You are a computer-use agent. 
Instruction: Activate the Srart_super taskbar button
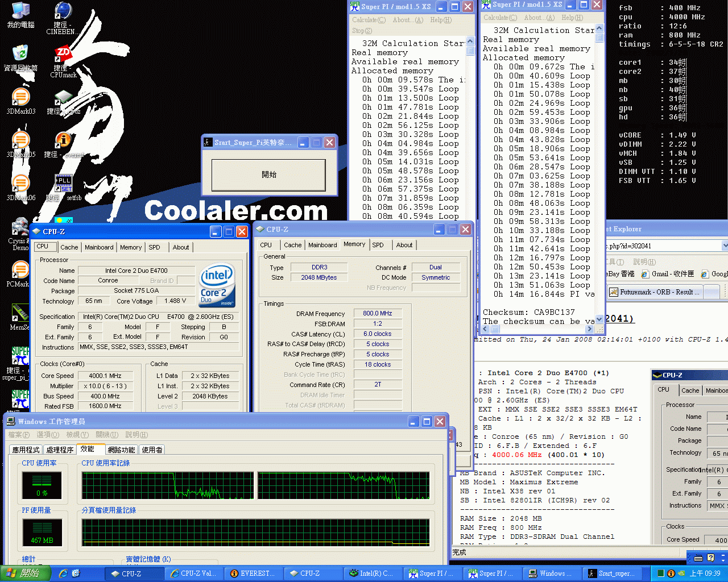612,573
